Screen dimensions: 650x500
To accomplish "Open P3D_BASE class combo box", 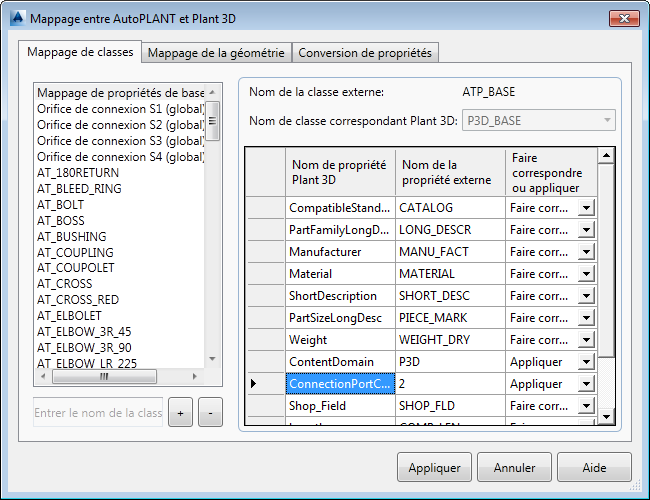I will (x=538, y=120).
